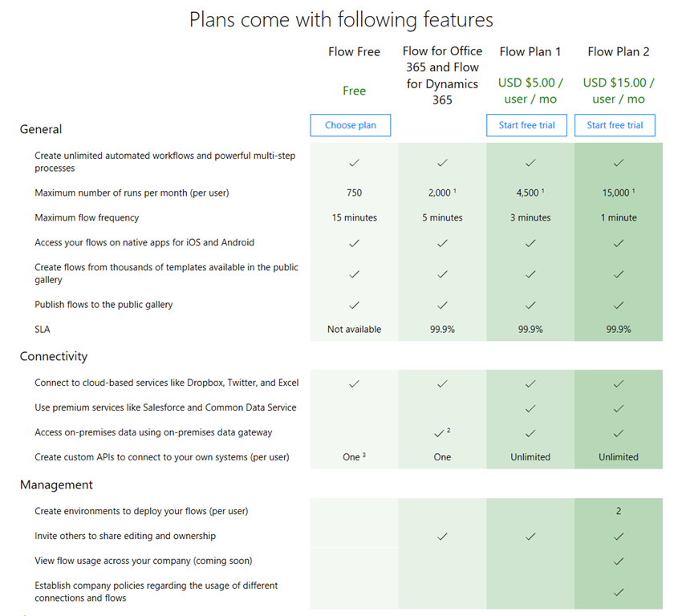Viewport: 682px width, 616px height.
Task: Click the 15,000 runs per month value
Action: click(x=616, y=193)
